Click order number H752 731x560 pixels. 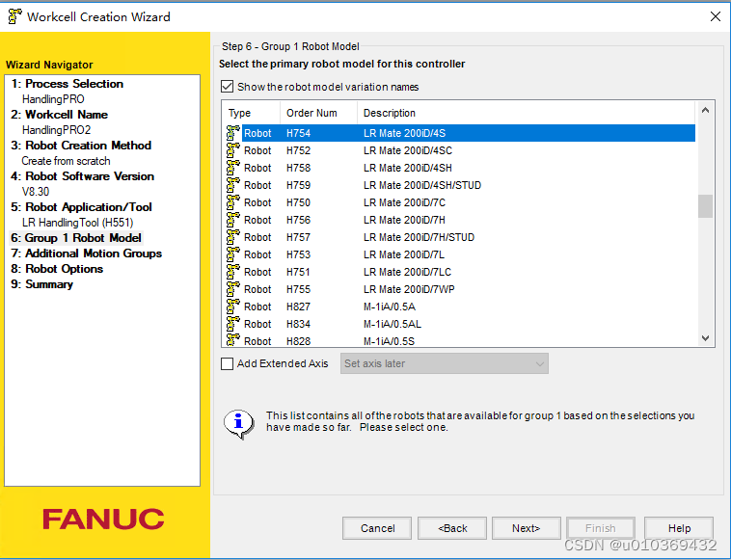click(298, 150)
